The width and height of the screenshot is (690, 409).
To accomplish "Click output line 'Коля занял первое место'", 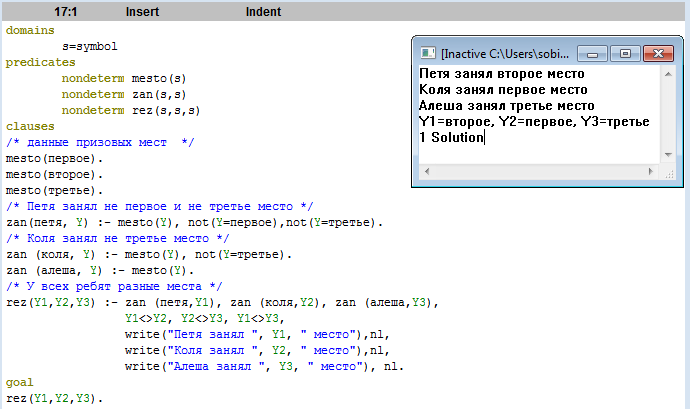I will point(503,90).
